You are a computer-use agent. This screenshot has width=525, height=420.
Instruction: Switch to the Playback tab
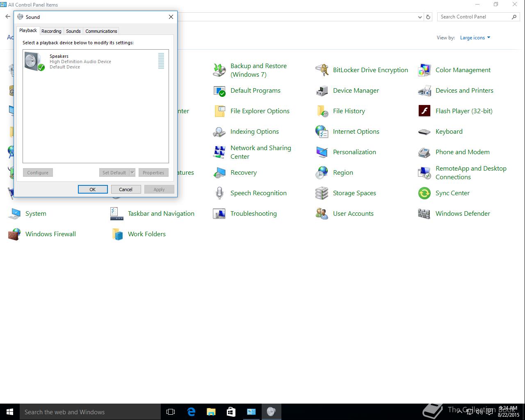pos(28,30)
